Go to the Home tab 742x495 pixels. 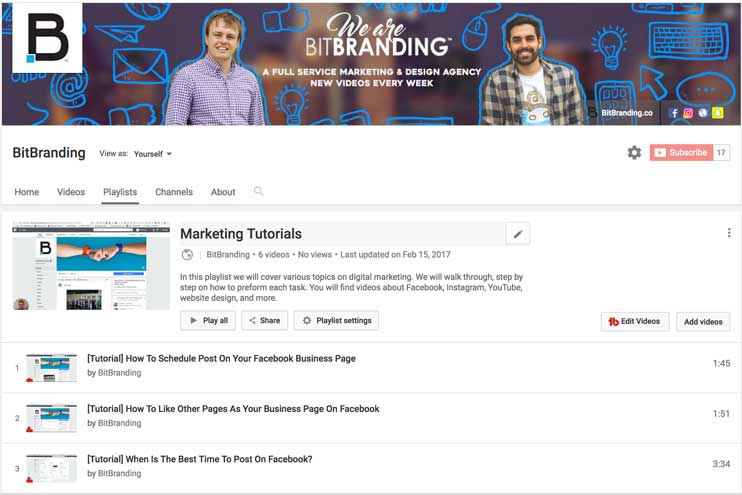pyautogui.click(x=26, y=192)
